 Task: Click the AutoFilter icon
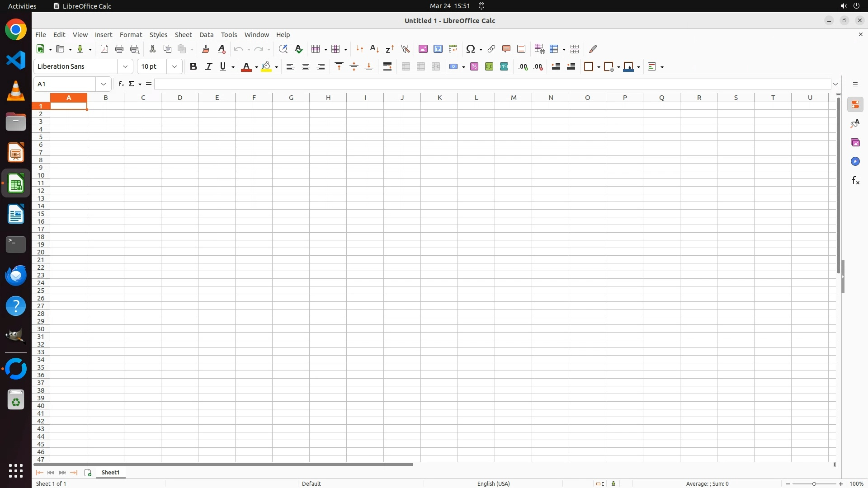click(405, 49)
